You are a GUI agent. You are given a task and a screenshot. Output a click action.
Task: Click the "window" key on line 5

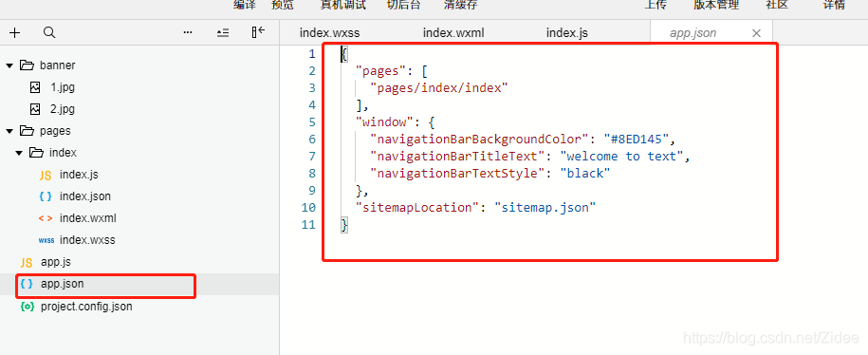click(x=384, y=121)
